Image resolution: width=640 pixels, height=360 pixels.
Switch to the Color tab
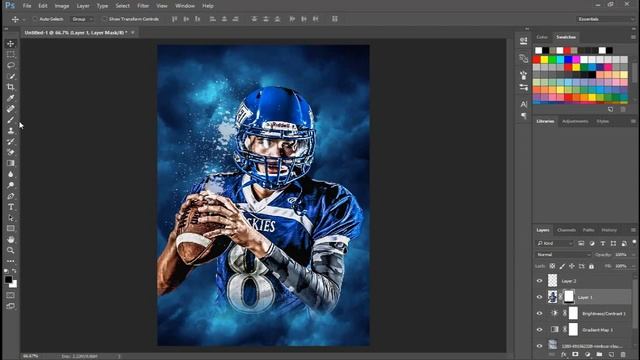click(x=542, y=37)
